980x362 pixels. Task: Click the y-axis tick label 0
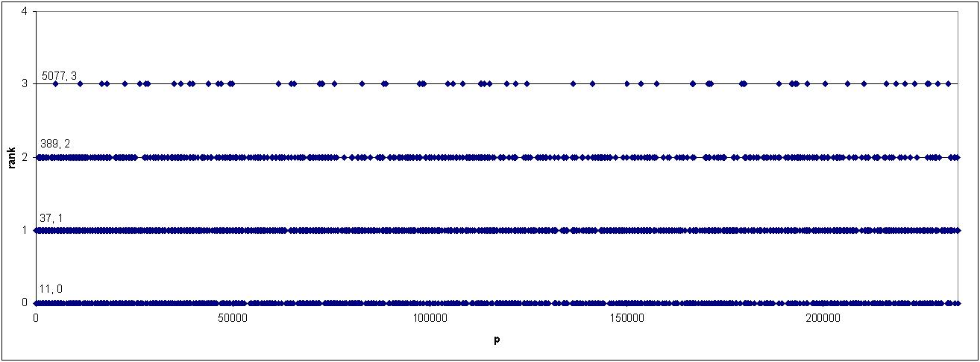tap(25, 303)
